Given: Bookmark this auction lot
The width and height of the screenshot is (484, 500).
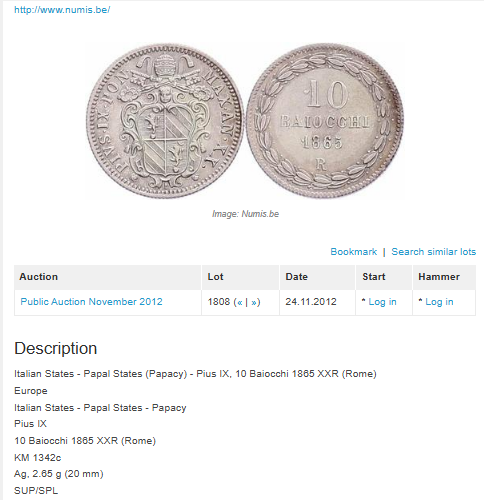Looking at the screenshot, I should click(x=353, y=252).
